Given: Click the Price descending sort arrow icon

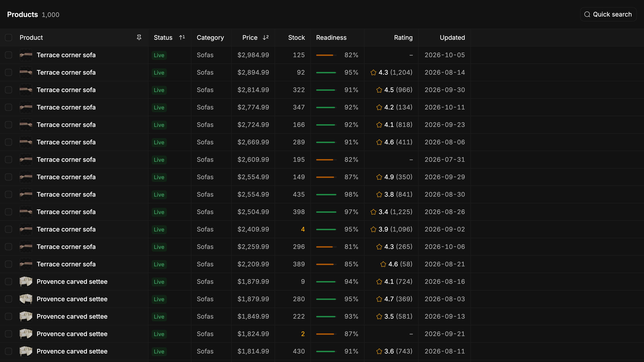Looking at the screenshot, I should 266,38.
